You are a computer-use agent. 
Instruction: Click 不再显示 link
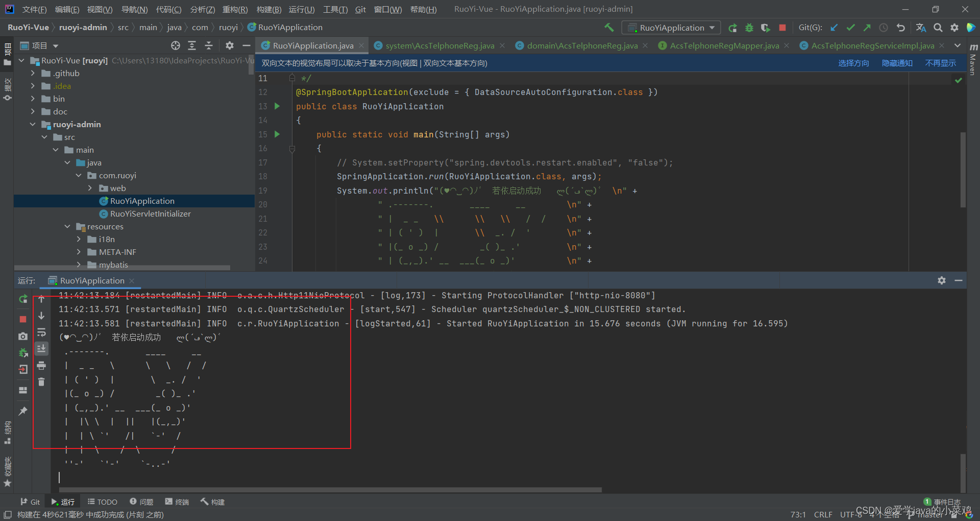pos(940,63)
